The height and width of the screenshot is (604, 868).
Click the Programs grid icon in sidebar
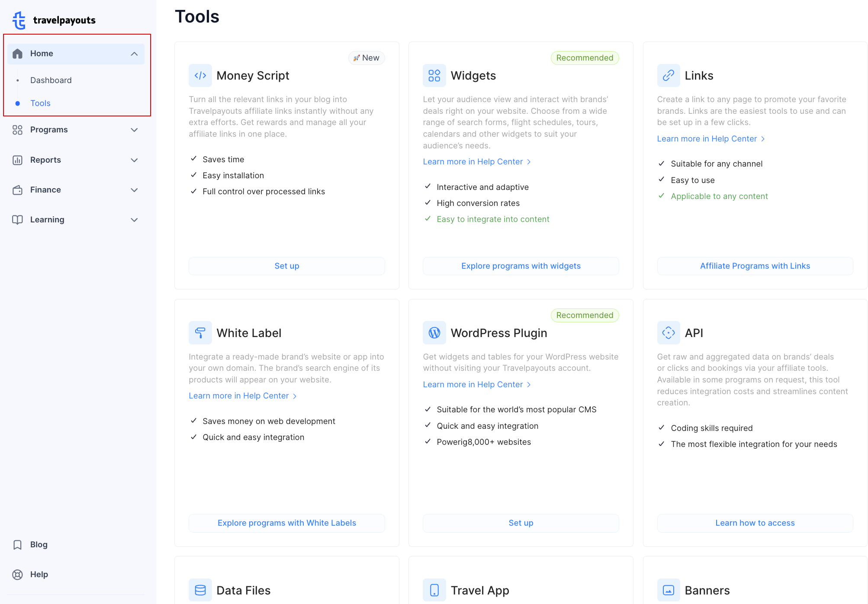pos(17,130)
